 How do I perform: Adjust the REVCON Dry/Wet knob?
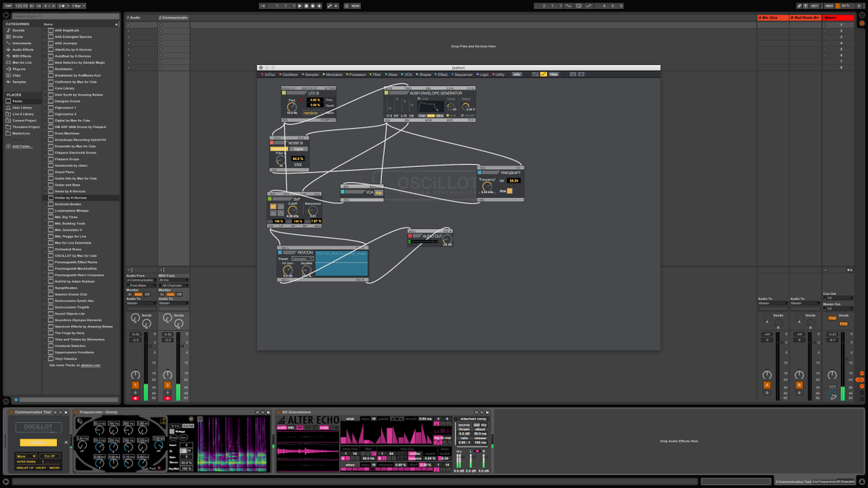tap(306, 270)
